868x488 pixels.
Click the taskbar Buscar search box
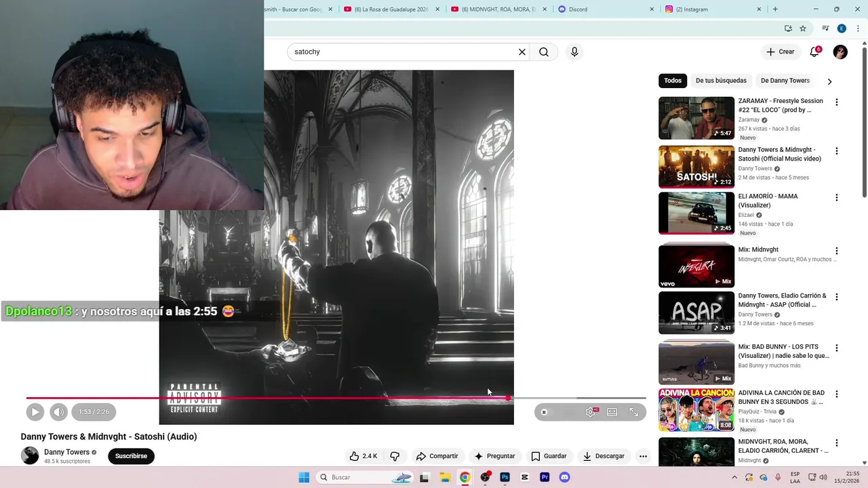click(365, 477)
